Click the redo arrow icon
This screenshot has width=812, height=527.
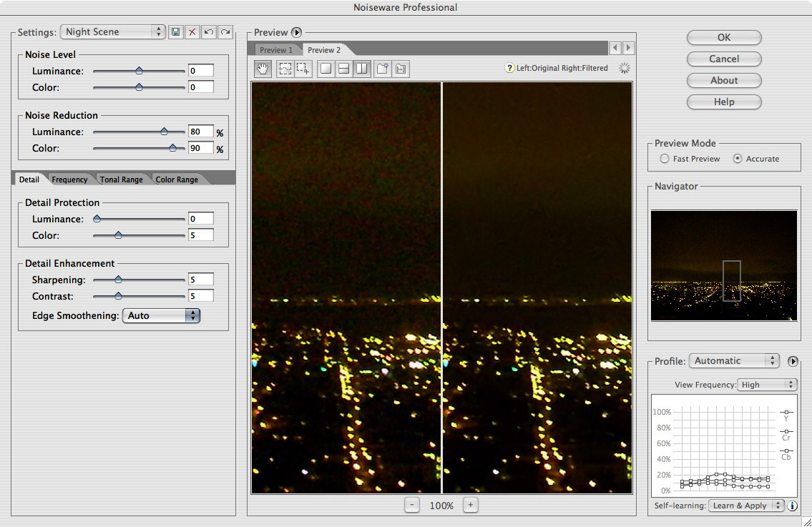point(225,32)
